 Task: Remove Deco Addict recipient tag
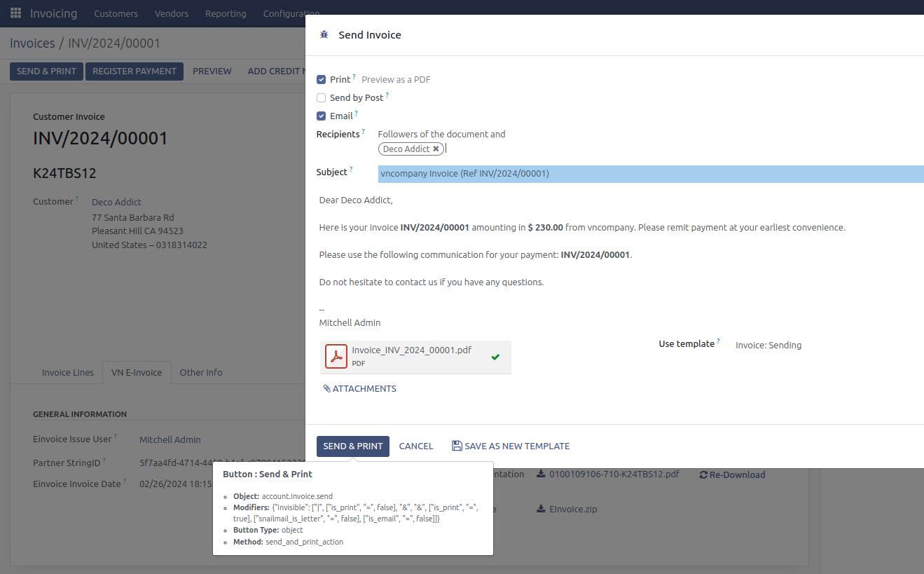436,149
